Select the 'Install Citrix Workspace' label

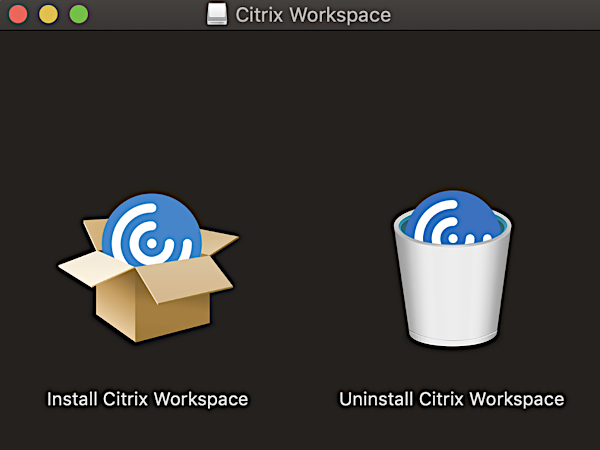(x=148, y=399)
